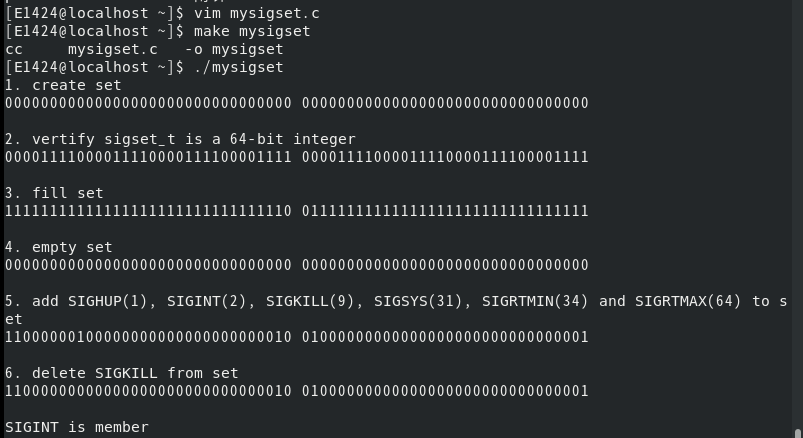Click the all-zero bit row under 'create set'
Viewport: 803px width, 438px height.
(x=296, y=103)
